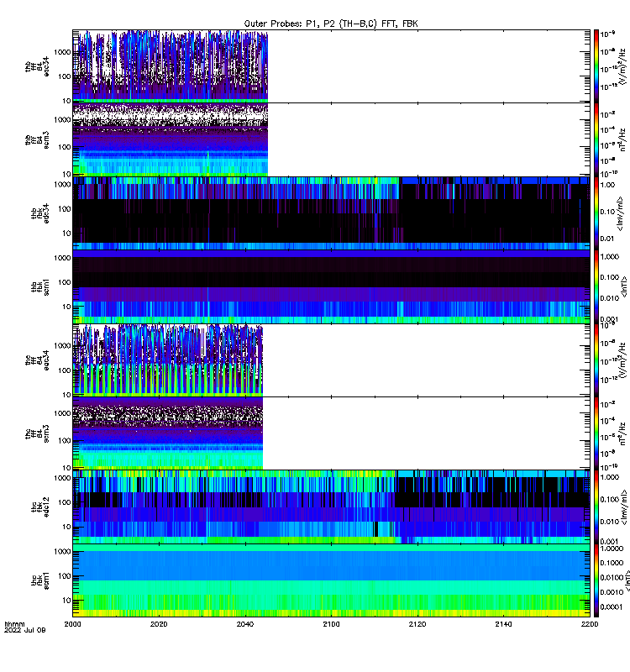Click the bottom |nT| color scale bar

pos(596,580)
